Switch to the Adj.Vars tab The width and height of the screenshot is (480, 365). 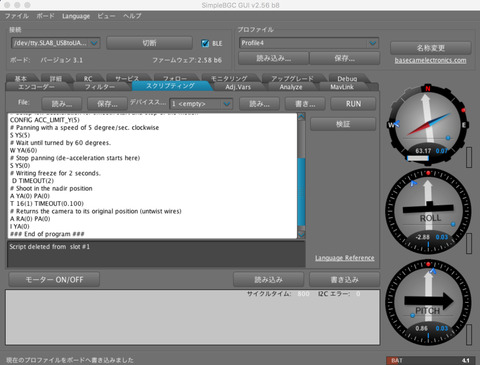pos(238,87)
